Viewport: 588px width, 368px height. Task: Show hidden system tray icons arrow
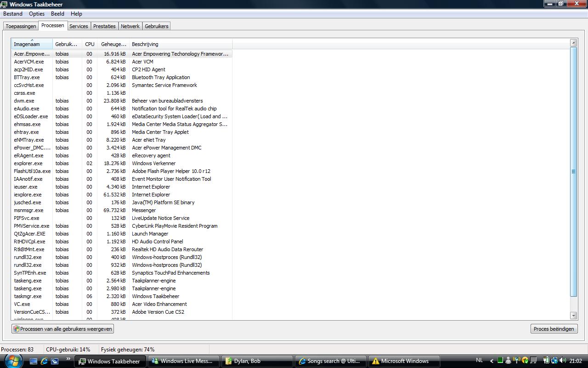tap(492, 361)
